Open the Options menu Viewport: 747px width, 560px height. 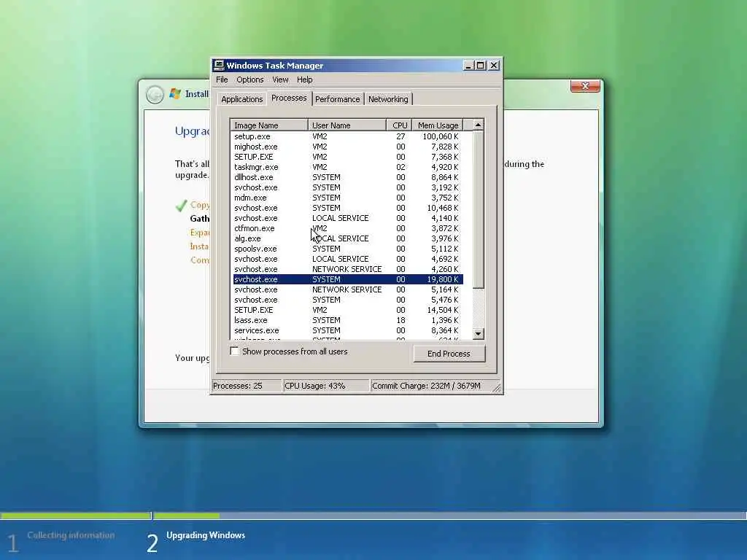point(250,79)
